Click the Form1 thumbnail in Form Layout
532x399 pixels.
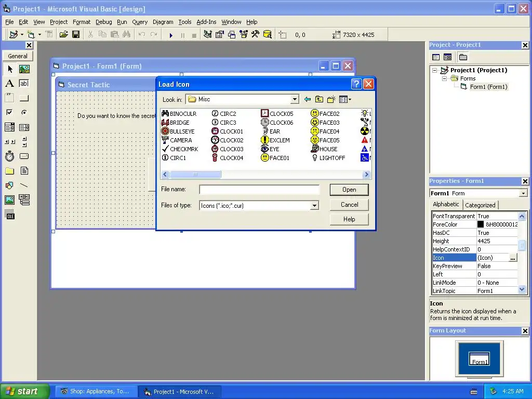pos(479,358)
